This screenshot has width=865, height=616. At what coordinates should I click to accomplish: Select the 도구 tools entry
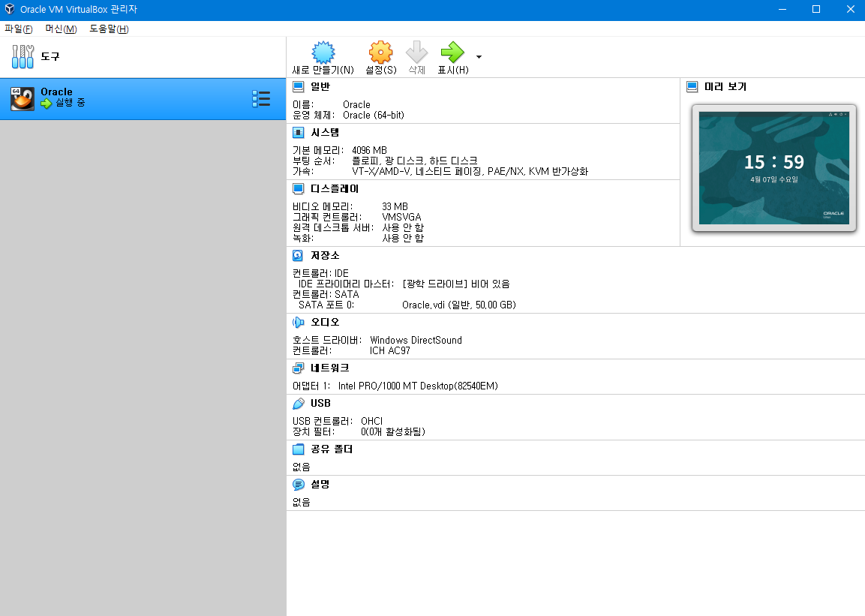click(143, 57)
